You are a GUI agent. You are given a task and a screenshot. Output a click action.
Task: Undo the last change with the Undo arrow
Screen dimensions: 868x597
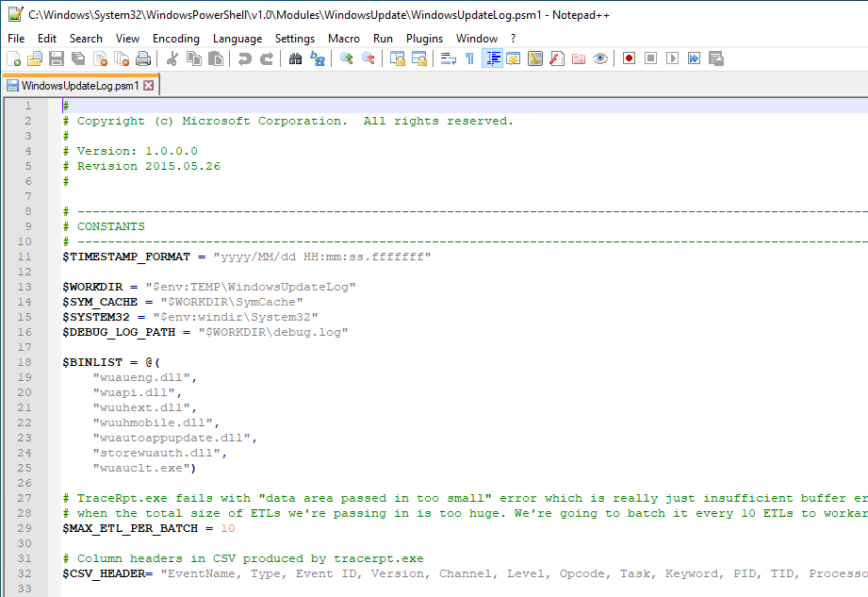pos(245,58)
